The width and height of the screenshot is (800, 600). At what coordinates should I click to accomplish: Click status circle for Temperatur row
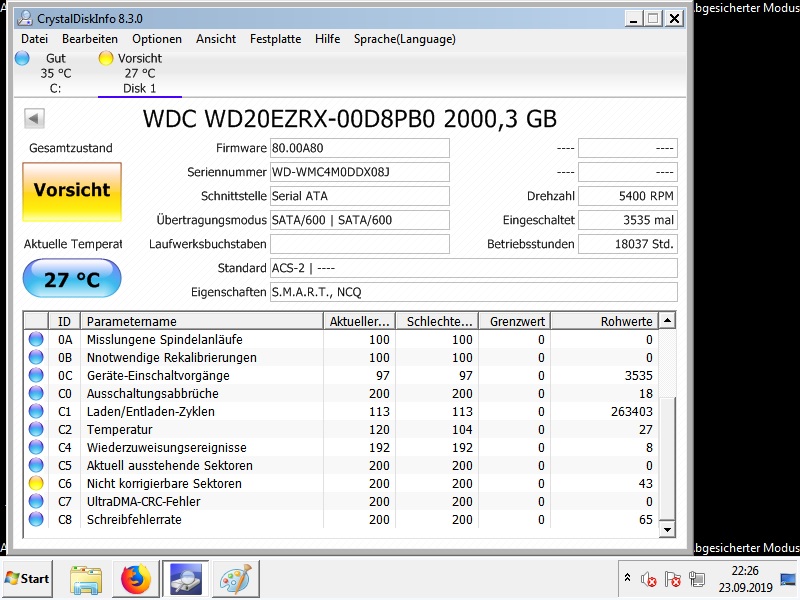point(36,429)
